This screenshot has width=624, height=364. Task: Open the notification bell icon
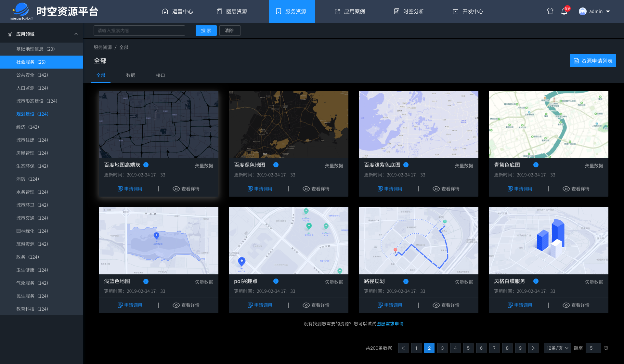coord(564,11)
